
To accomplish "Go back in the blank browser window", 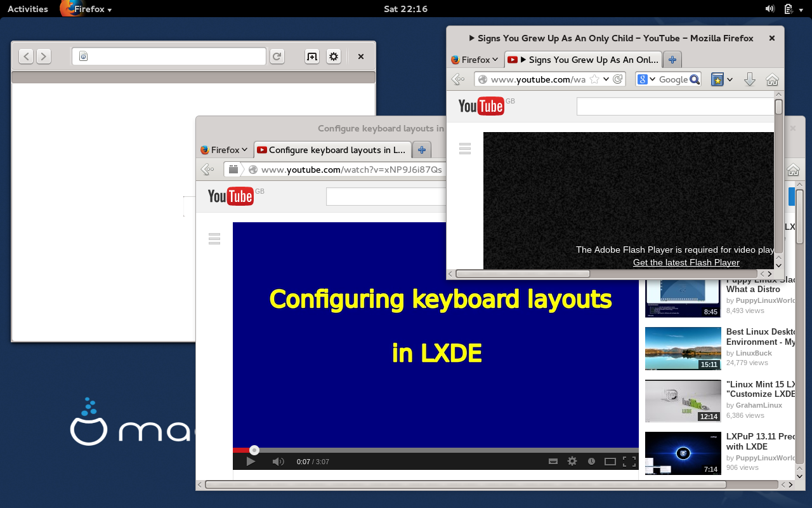I will coord(26,57).
